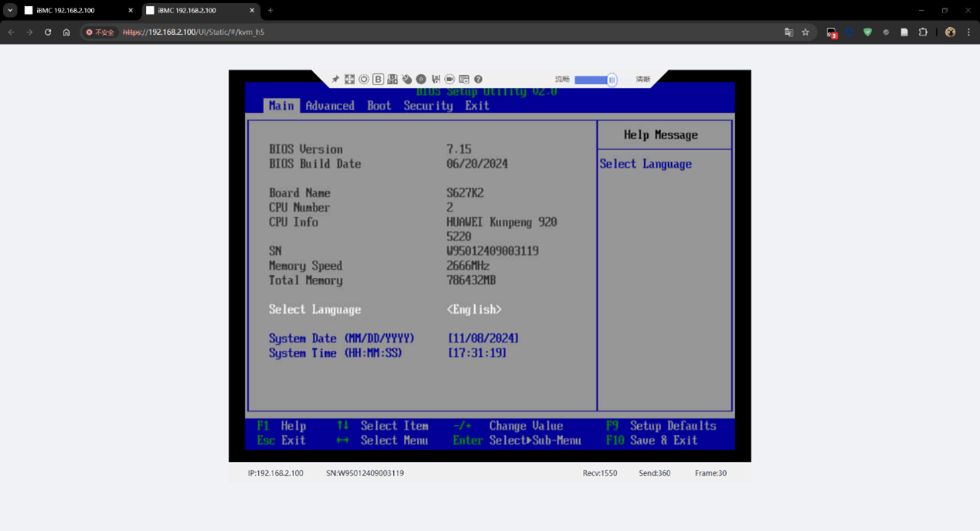Click the Send:360 status bar entry

(655, 473)
